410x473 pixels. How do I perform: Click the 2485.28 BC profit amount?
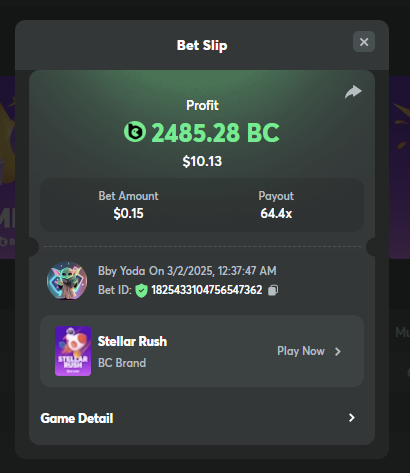point(215,132)
